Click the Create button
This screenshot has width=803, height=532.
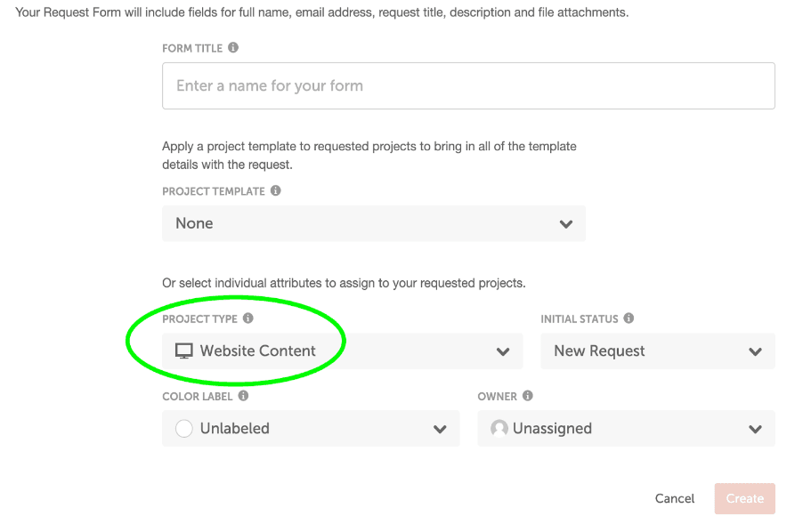pyautogui.click(x=744, y=499)
